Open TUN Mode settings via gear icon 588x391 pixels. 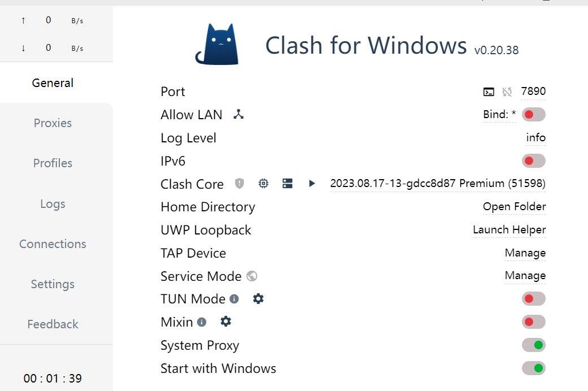[x=258, y=299]
